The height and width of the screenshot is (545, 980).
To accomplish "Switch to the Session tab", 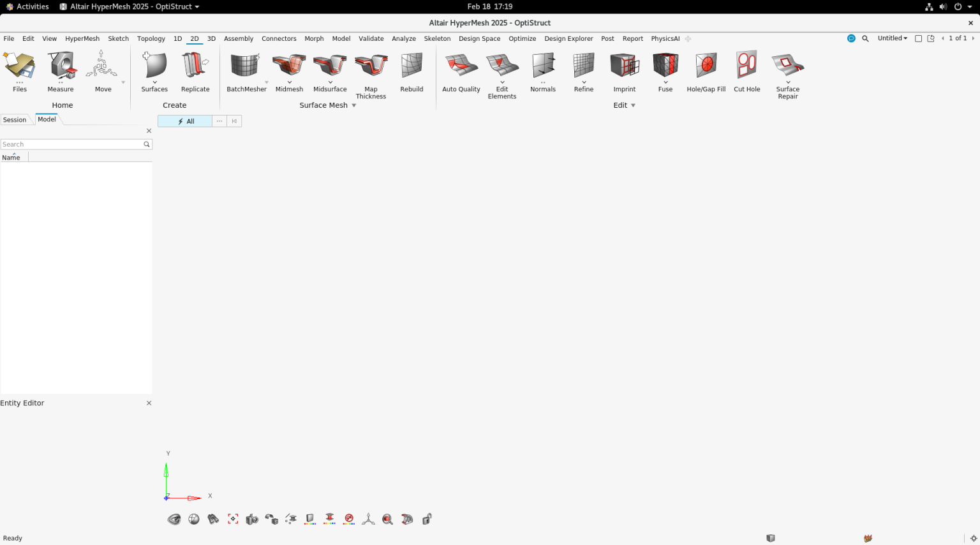I will pyautogui.click(x=14, y=119).
